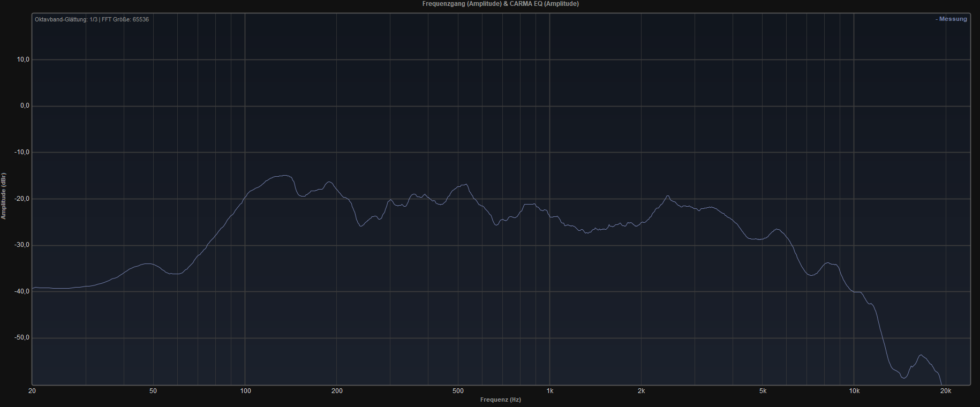This screenshot has width=980, height=407.
Task: Click the 0,0 amplitude tick label
Action: (x=25, y=106)
